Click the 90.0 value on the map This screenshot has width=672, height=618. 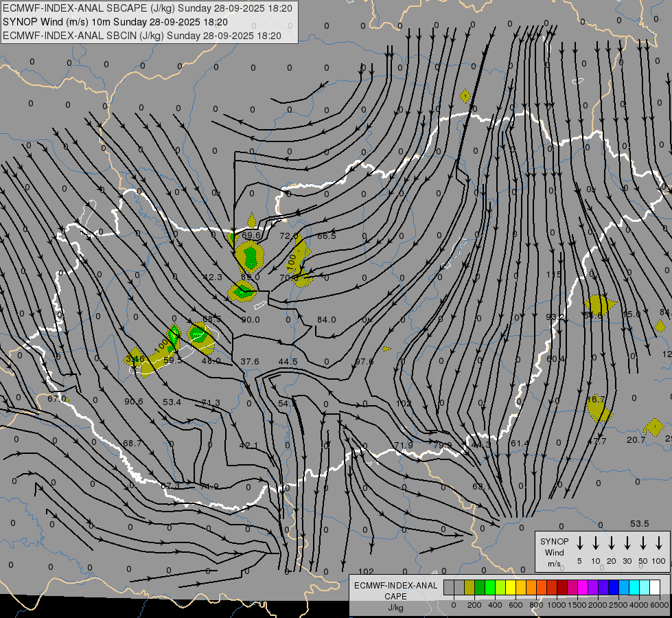coord(251,319)
